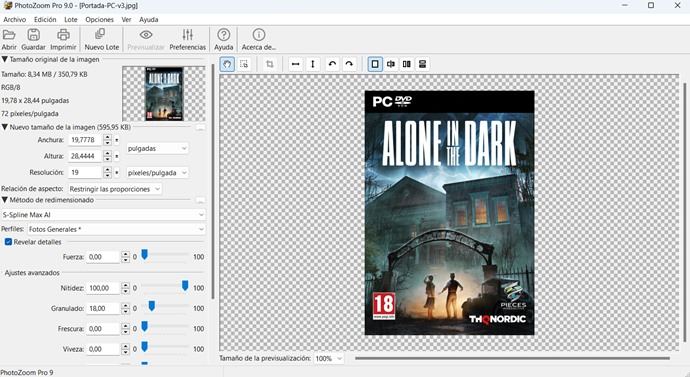Viewport: 690px width, 377px height.
Task: Switch to side-by-side split preview
Action: (407, 64)
